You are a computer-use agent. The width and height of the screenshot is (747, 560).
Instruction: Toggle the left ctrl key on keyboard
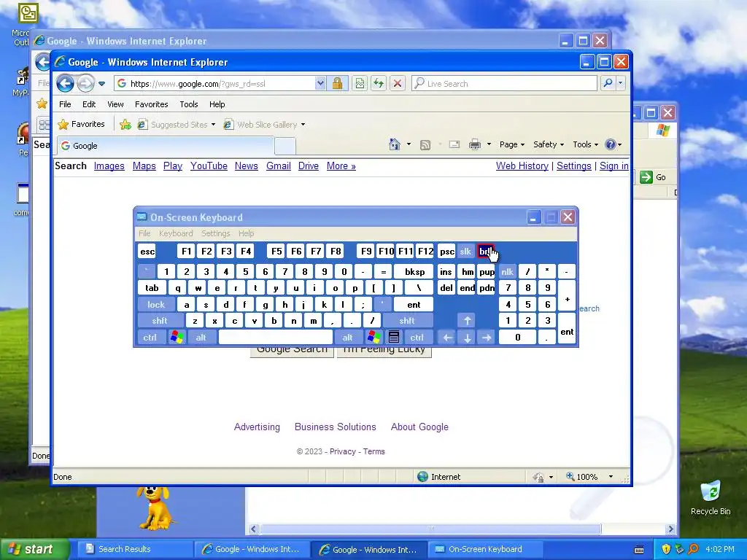(150, 338)
